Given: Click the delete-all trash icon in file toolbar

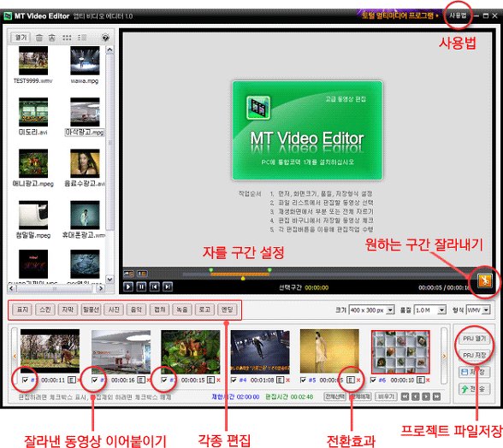Looking at the screenshot, I should [52, 38].
